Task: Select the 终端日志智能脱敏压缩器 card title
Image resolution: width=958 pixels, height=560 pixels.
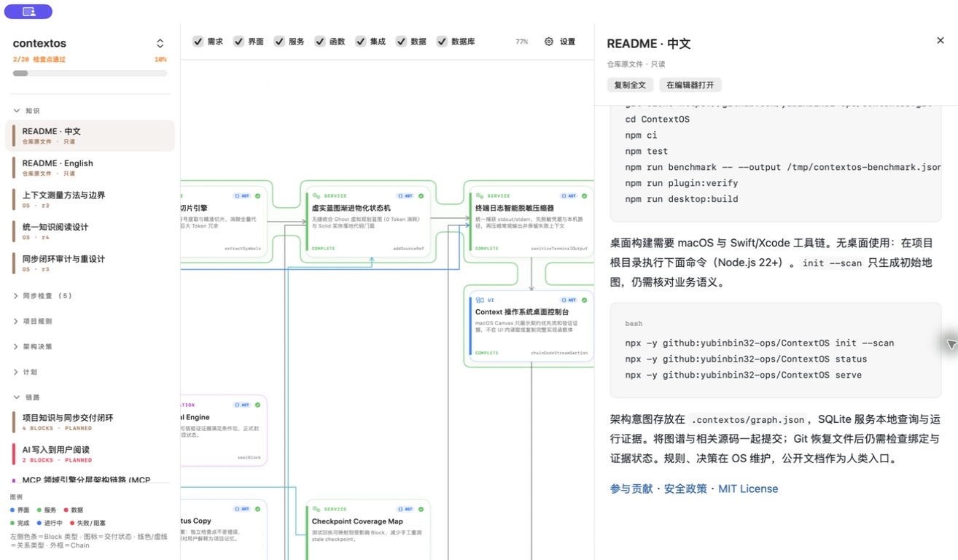Action: point(515,208)
